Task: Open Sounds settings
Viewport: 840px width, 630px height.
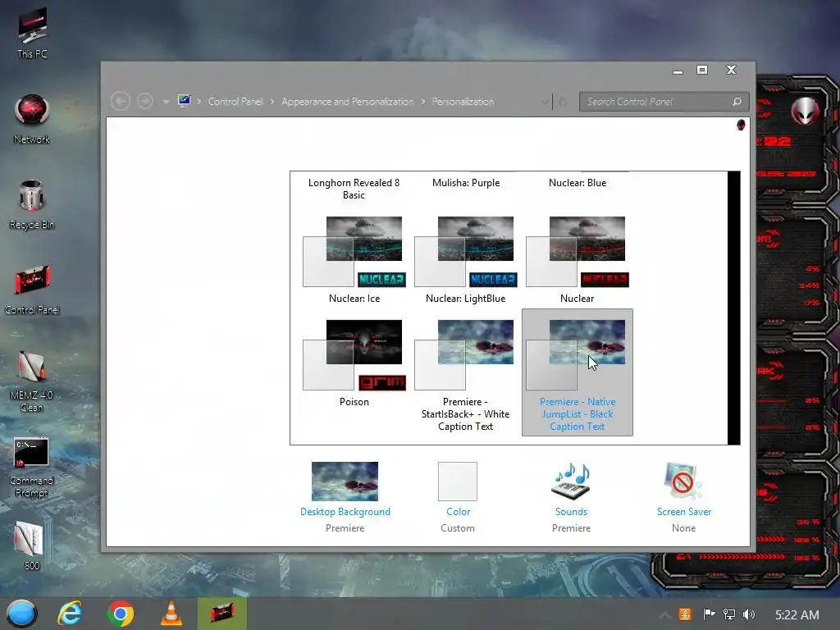Action: [571, 497]
